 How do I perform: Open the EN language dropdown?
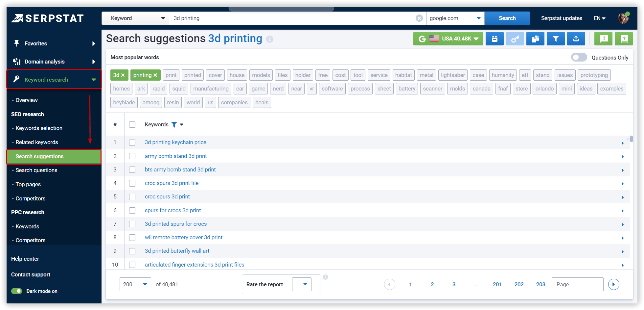pyautogui.click(x=599, y=18)
